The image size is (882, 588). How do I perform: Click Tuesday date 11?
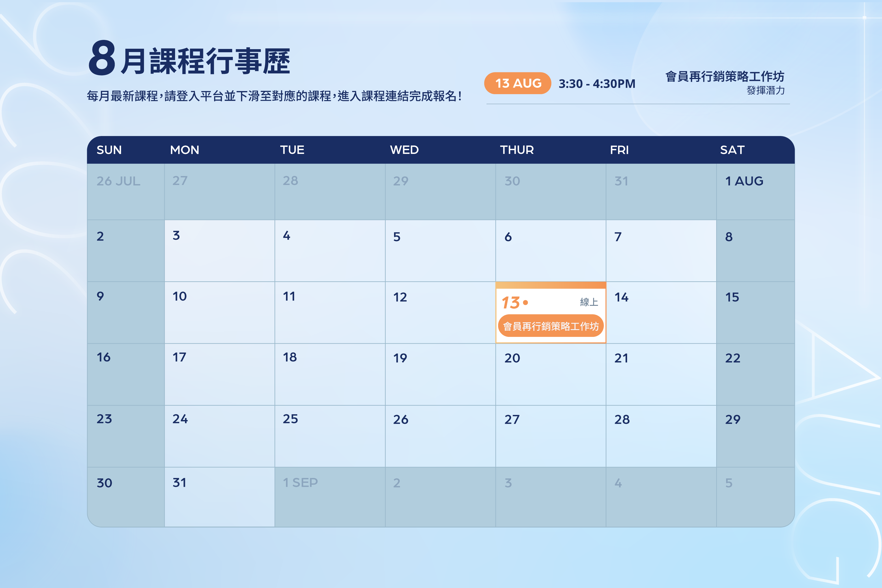(289, 296)
